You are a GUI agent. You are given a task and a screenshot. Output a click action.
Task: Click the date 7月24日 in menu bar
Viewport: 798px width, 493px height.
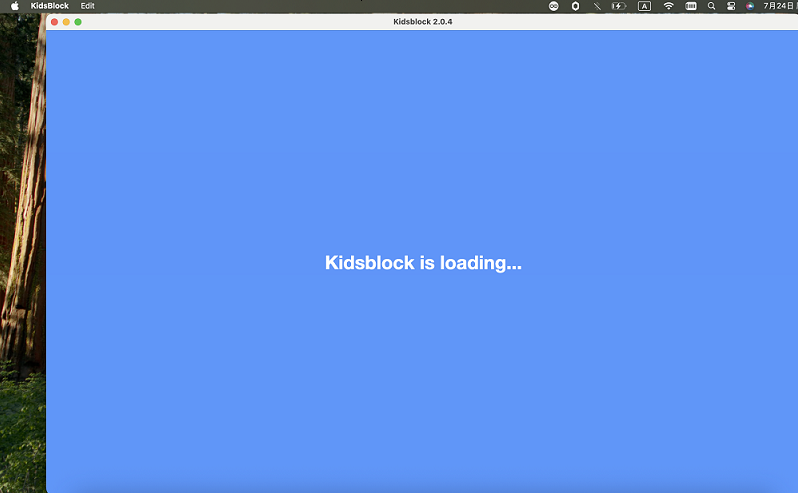coord(780,6)
